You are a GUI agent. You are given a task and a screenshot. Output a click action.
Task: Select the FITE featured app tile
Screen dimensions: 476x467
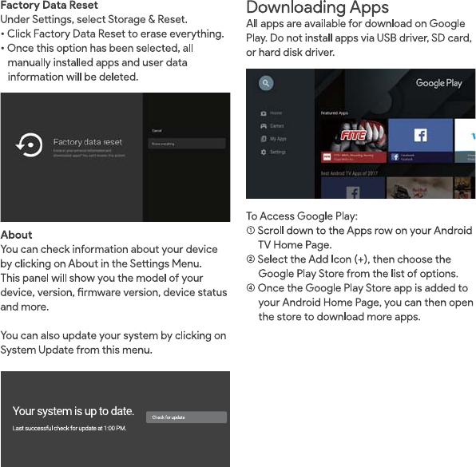pyautogui.click(x=354, y=140)
